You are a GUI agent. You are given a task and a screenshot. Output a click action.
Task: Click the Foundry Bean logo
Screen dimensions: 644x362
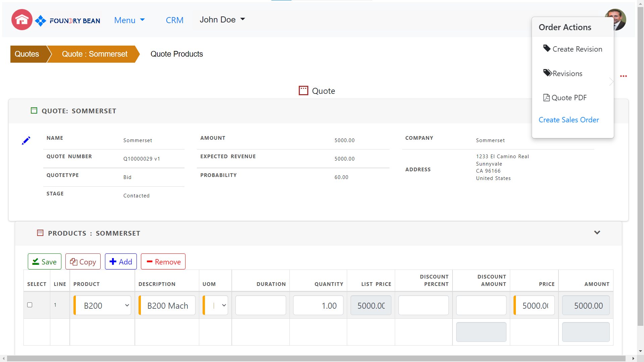(x=68, y=21)
